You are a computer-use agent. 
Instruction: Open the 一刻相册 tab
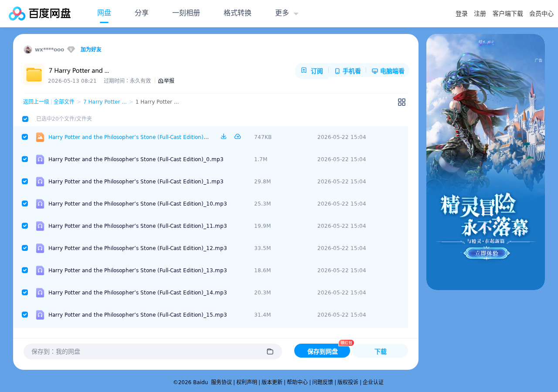click(186, 13)
